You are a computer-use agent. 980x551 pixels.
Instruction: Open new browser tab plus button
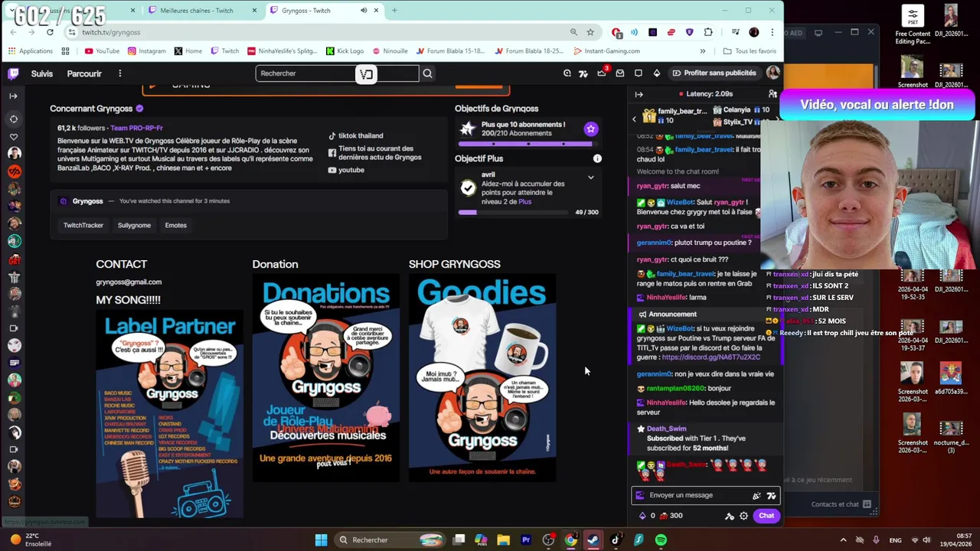click(394, 11)
